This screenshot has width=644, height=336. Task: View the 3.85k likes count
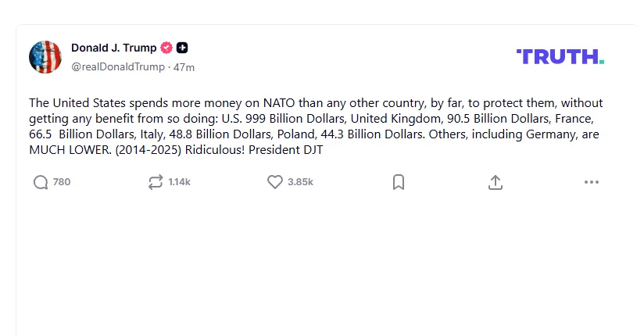(x=300, y=182)
